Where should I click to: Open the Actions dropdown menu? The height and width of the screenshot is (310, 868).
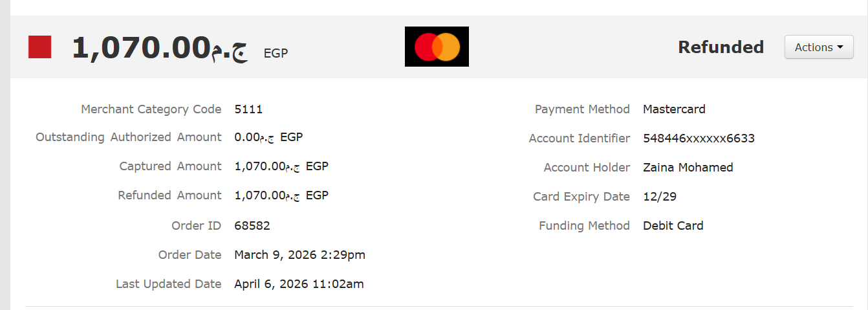point(818,47)
